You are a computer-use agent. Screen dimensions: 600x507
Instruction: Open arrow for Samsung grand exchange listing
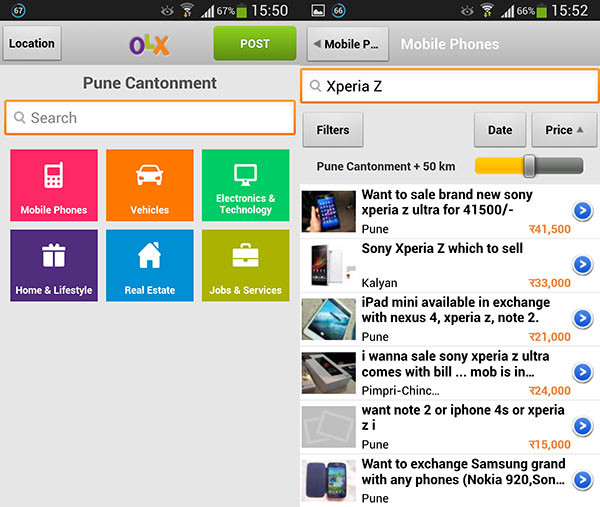583,480
